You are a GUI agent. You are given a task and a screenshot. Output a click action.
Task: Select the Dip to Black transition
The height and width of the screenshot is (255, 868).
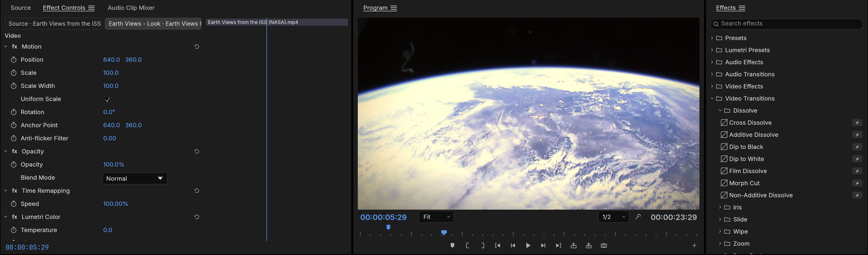point(746,147)
